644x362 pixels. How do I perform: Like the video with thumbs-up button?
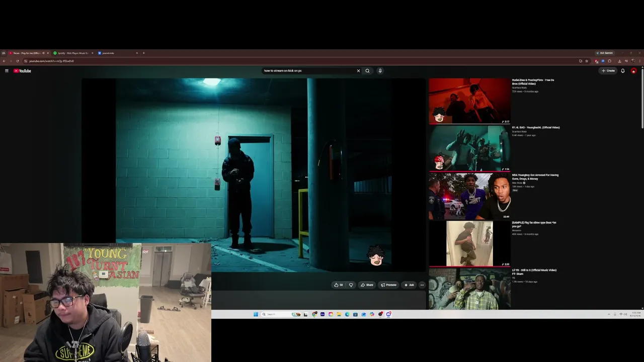click(x=339, y=285)
